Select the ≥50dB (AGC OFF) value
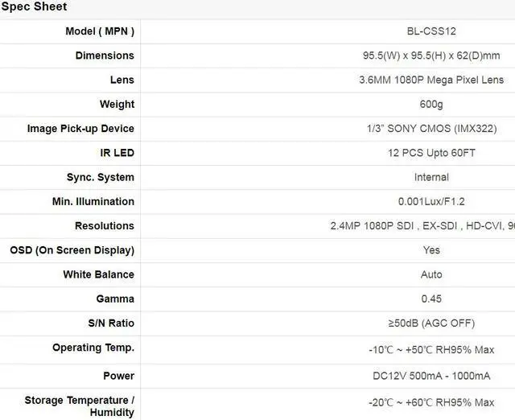The width and height of the screenshot is (515, 420). pyautogui.click(x=431, y=323)
